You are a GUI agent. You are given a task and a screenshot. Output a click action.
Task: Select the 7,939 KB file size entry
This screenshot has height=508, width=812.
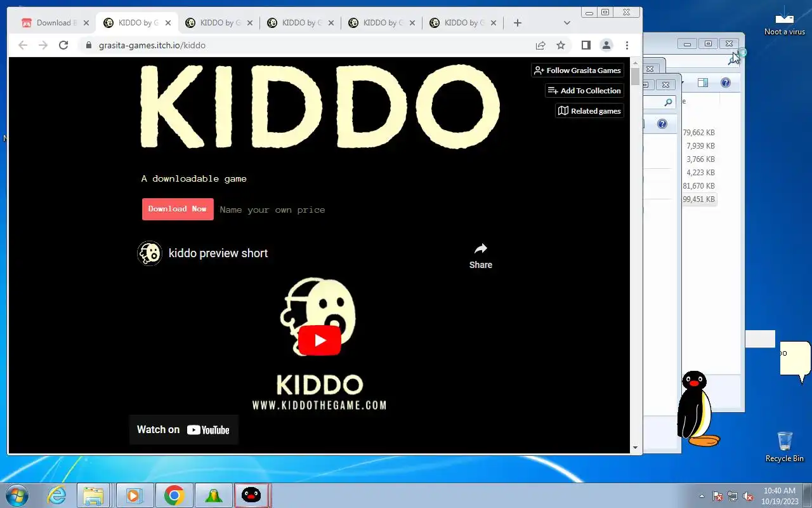(x=700, y=146)
